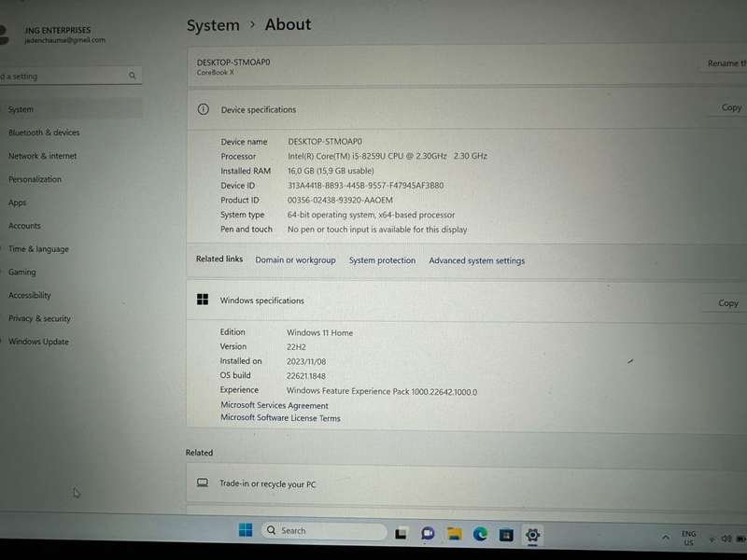
Task: Open Privacy & security settings
Action: pos(39,318)
